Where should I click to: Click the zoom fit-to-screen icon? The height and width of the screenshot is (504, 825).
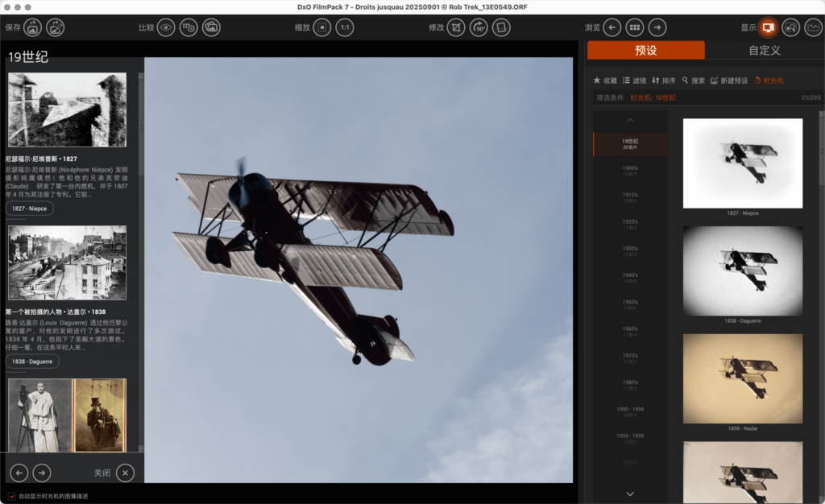(322, 27)
